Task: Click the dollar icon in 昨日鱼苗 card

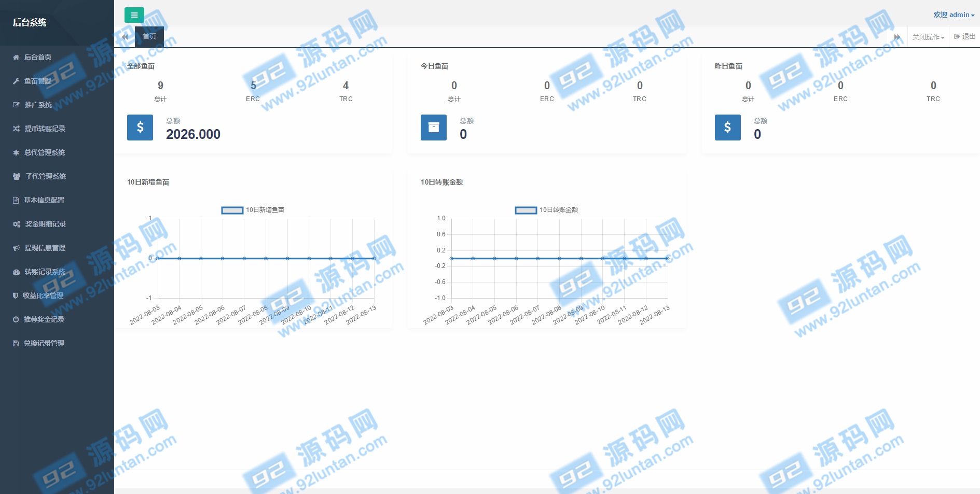Action: [728, 128]
